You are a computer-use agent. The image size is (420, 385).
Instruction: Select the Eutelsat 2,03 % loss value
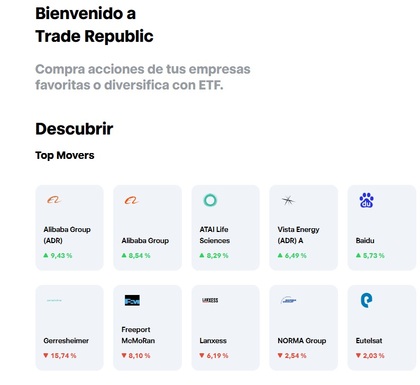tap(370, 356)
